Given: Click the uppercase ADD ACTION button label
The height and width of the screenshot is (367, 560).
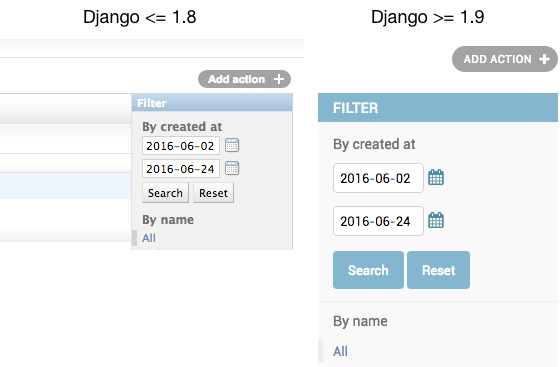Looking at the screenshot, I should point(498,59).
